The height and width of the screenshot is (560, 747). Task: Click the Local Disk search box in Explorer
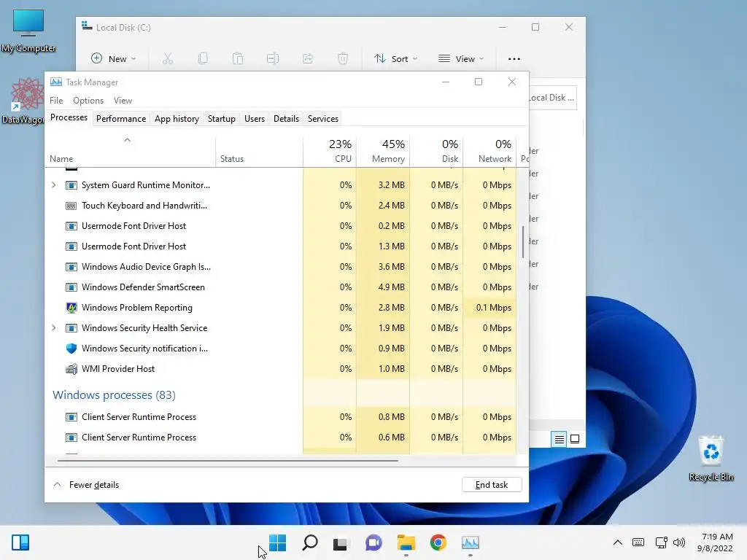pyautogui.click(x=553, y=98)
